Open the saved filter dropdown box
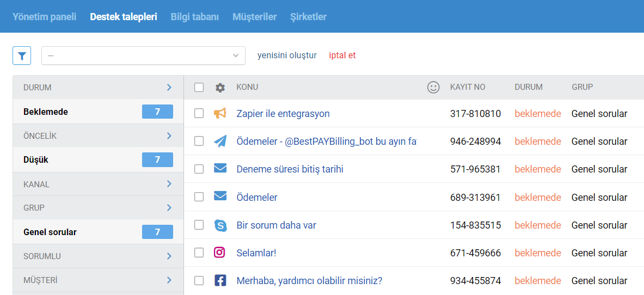 tap(143, 56)
